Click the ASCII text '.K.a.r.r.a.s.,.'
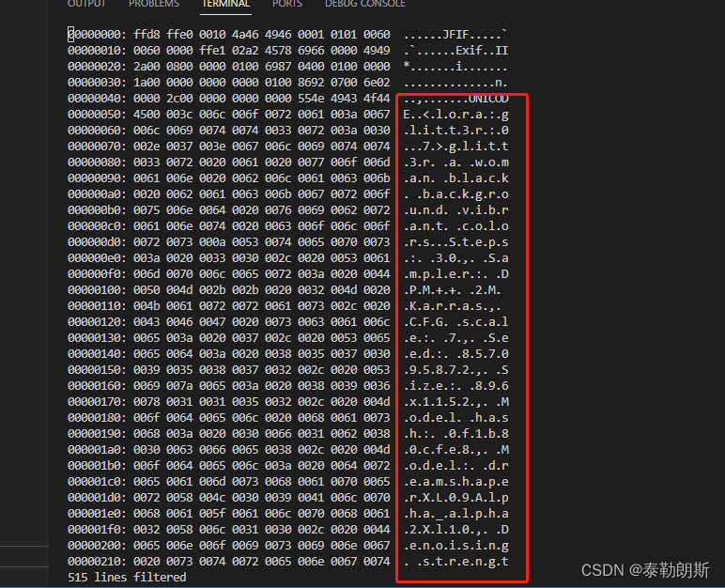Viewport: 725px width, 588px height. (x=453, y=305)
